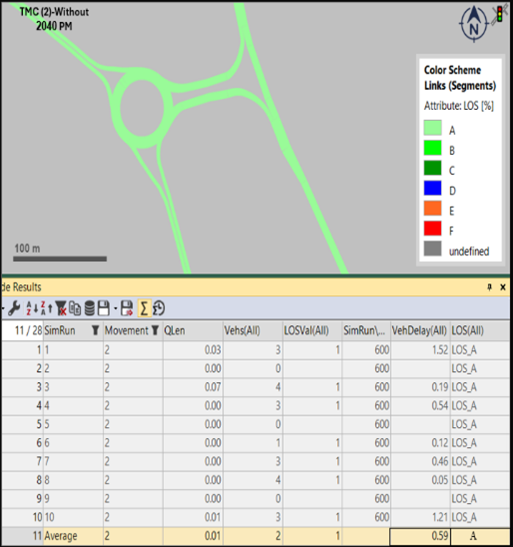Select the 0.12 VehDelay cell
This screenshot has height=547, width=513.
tap(420, 443)
